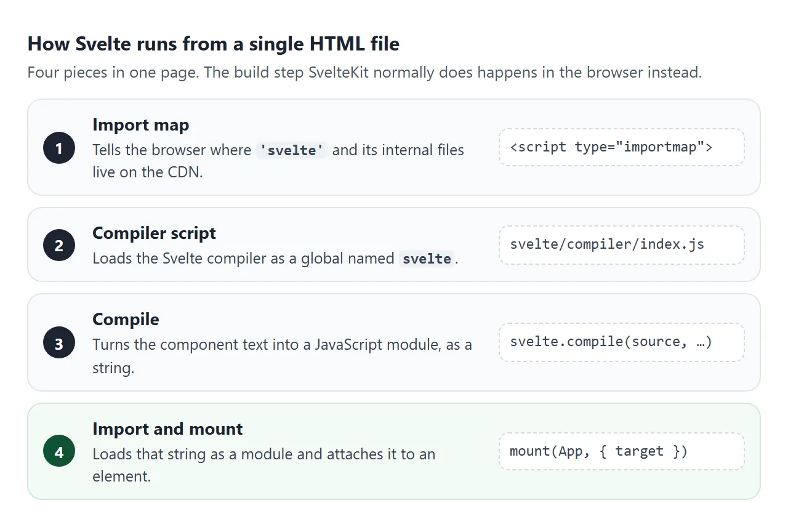This screenshot has width=788, height=532.
Task: Click the <script type="importmap"> code box
Action: click(x=622, y=147)
